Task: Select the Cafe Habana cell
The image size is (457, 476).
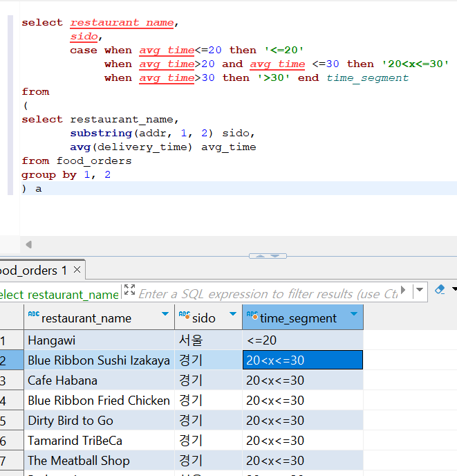Action: (100, 381)
